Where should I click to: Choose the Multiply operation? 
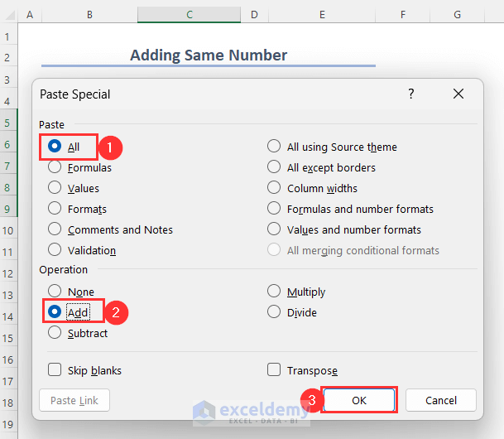click(274, 292)
